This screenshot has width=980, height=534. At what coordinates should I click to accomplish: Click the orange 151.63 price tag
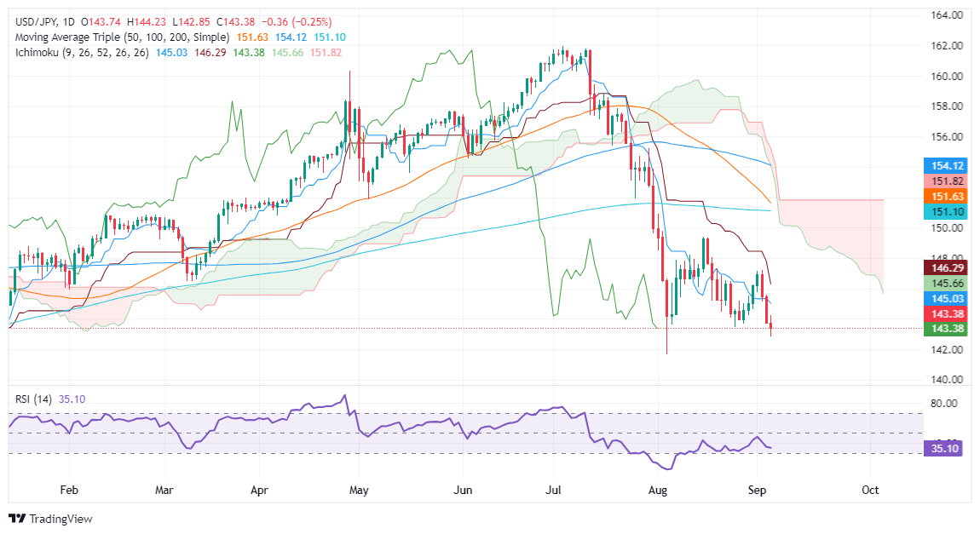click(946, 196)
